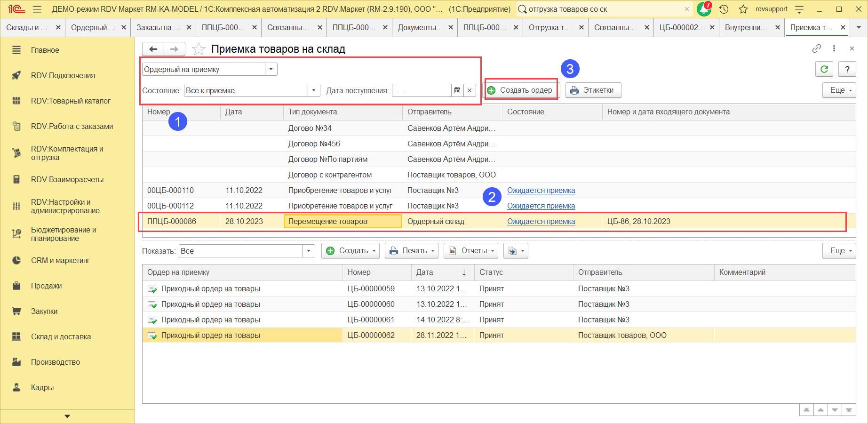The height and width of the screenshot is (424, 868).
Task: Add this page to favorites star
Action: [x=199, y=49]
